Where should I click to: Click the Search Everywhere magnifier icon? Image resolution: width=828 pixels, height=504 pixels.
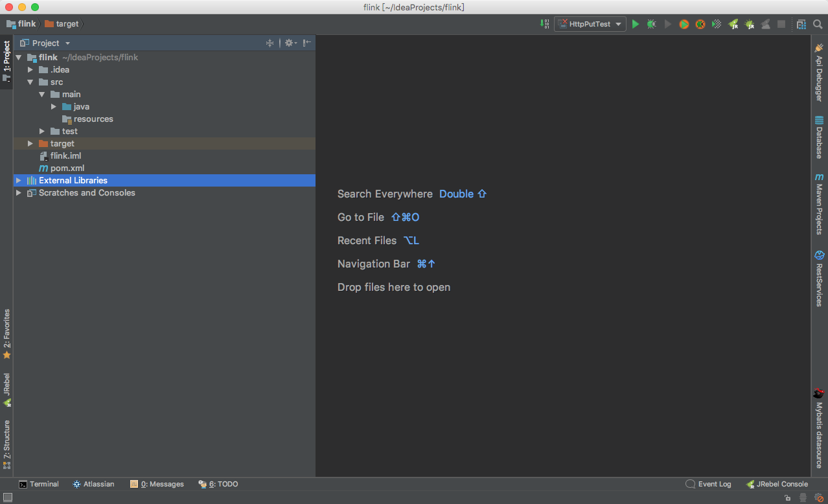tap(818, 24)
